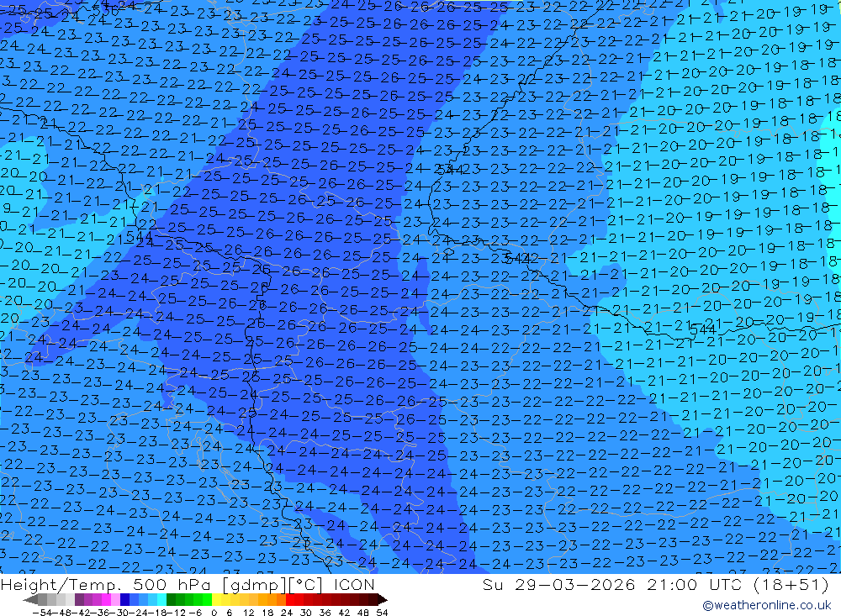Select the pale pink swatch before -30
Image resolution: width=841 pixels, height=616 pixels.
pyautogui.click(x=116, y=600)
